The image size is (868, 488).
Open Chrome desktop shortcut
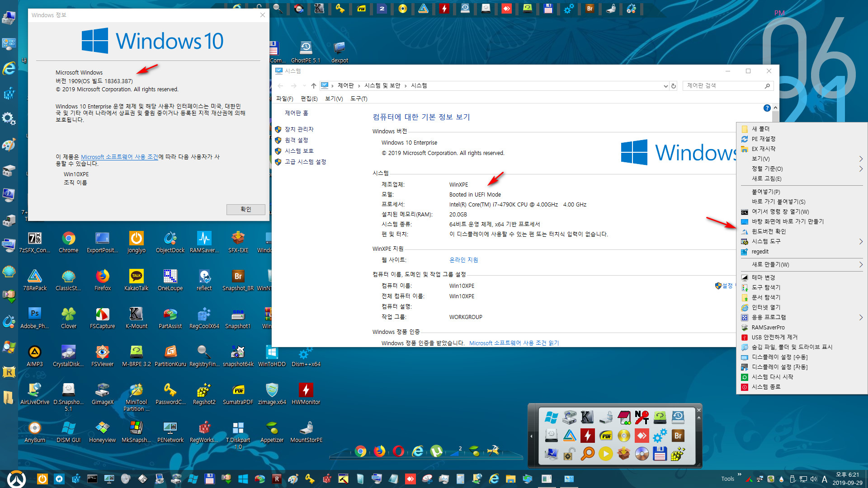pos(69,243)
